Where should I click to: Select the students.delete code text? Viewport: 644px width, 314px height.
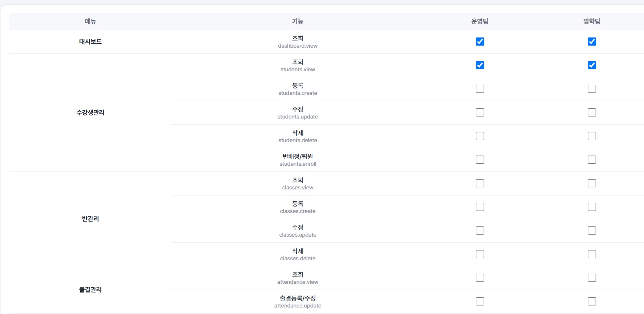coord(298,141)
